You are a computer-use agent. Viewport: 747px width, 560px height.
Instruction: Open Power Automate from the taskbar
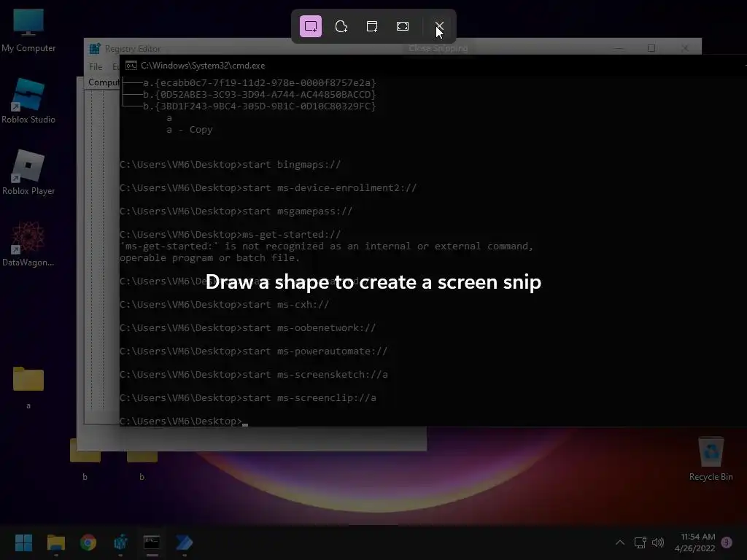coord(184,542)
